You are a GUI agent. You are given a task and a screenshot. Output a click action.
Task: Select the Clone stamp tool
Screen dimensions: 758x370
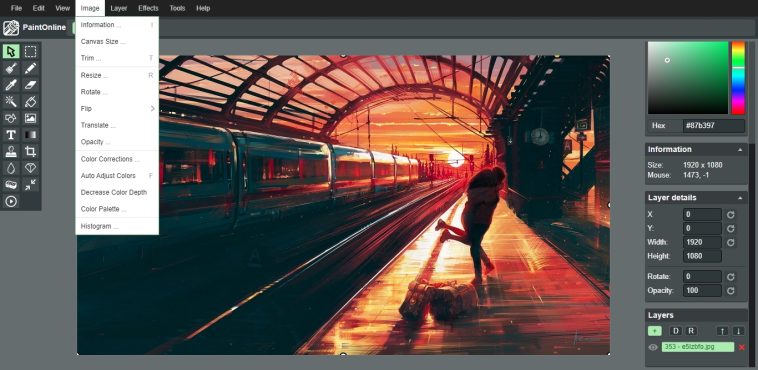[x=11, y=151]
